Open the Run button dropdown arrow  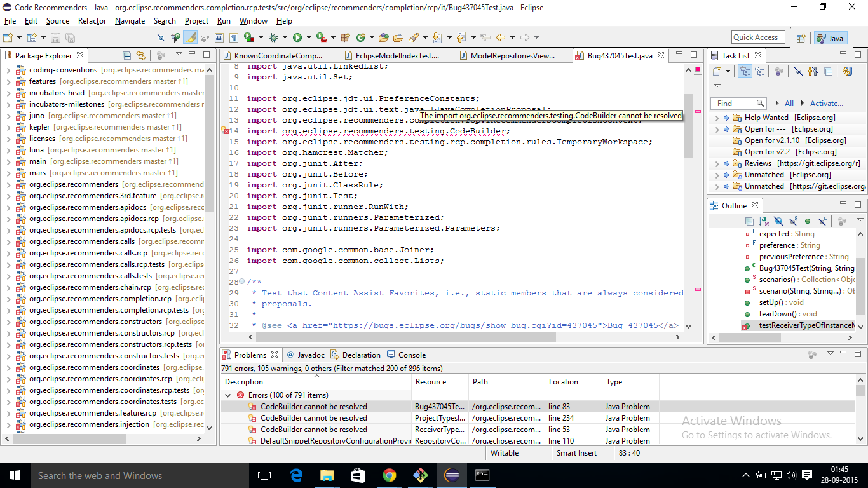click(x=308, y=38)
